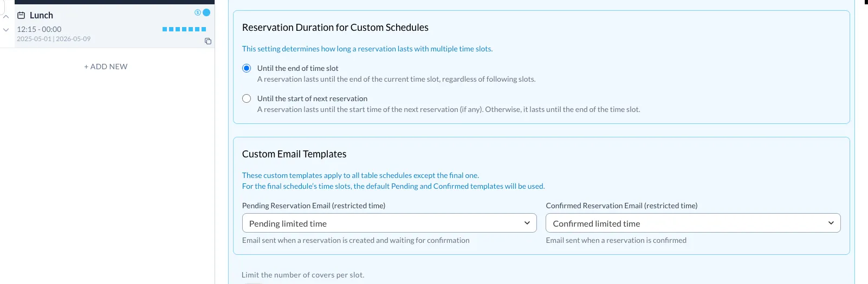Open Pending Reservation Email dropdown
868x284 pixels.
tap(389, 223)
